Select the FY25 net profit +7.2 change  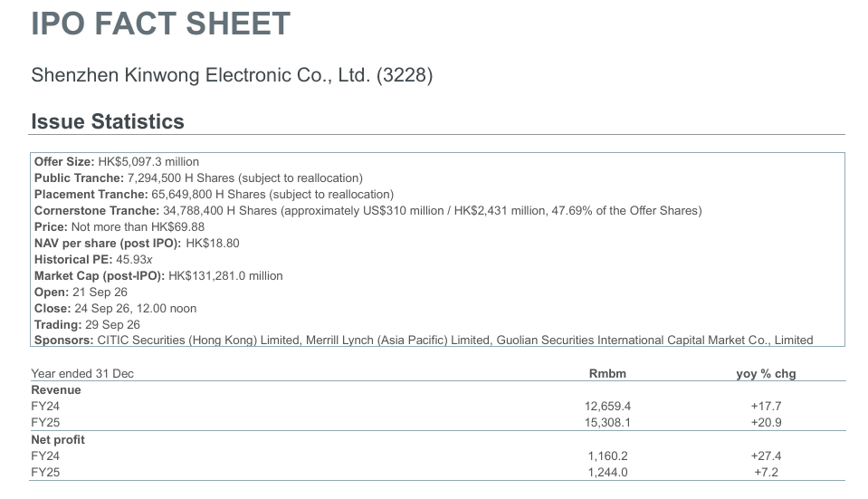pyautogui.click(x=766, y=473)
